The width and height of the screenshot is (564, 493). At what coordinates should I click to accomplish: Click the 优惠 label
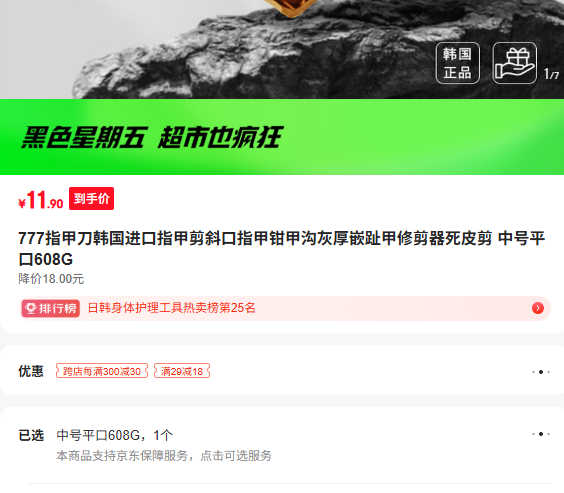31,371
